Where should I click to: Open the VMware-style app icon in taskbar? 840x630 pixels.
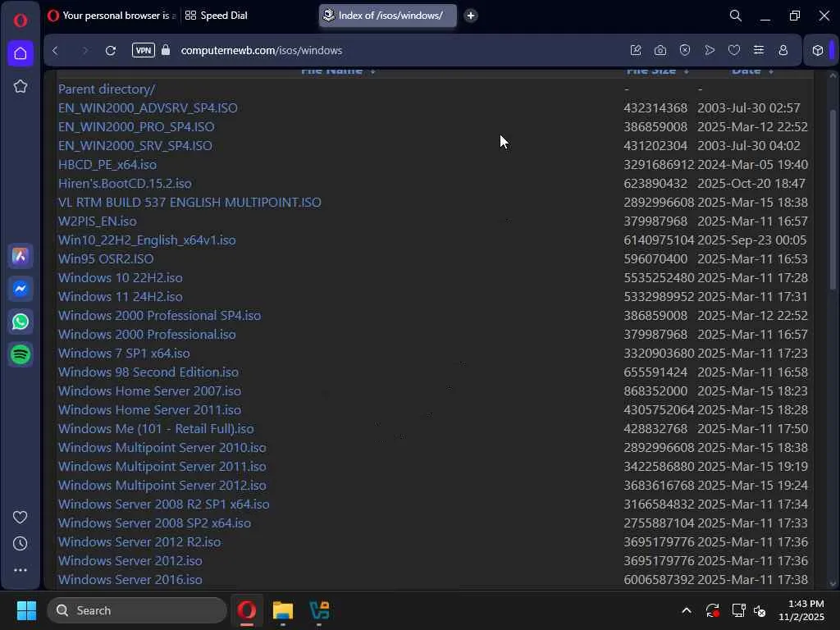[x=319, y=610]
